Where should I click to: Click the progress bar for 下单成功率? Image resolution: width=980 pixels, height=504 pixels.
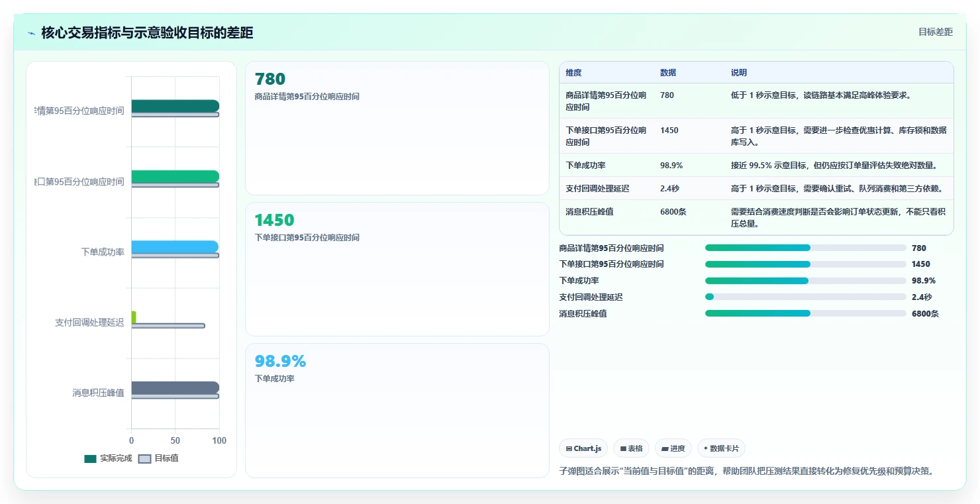click(x=806, y=281)
